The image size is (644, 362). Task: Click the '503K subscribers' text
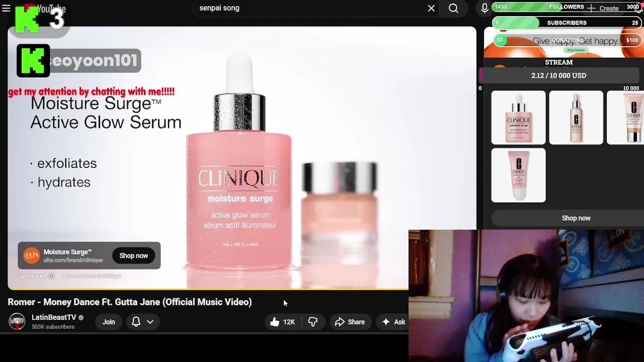(x=53, y=327)
